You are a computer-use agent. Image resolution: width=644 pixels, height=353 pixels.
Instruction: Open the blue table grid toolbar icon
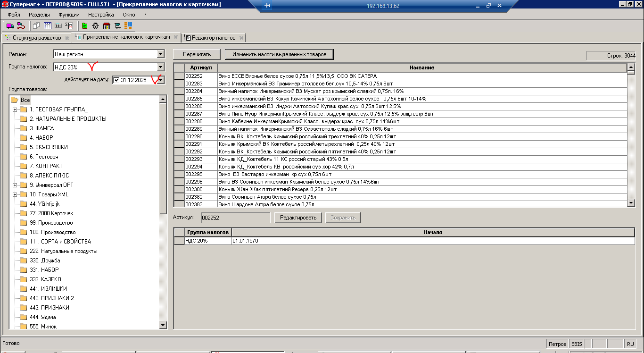coord(47,25)
